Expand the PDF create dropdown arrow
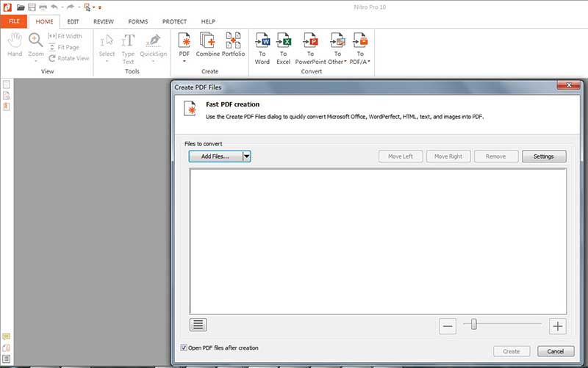Viewport: 588px width, 368px height. point(184,61)
